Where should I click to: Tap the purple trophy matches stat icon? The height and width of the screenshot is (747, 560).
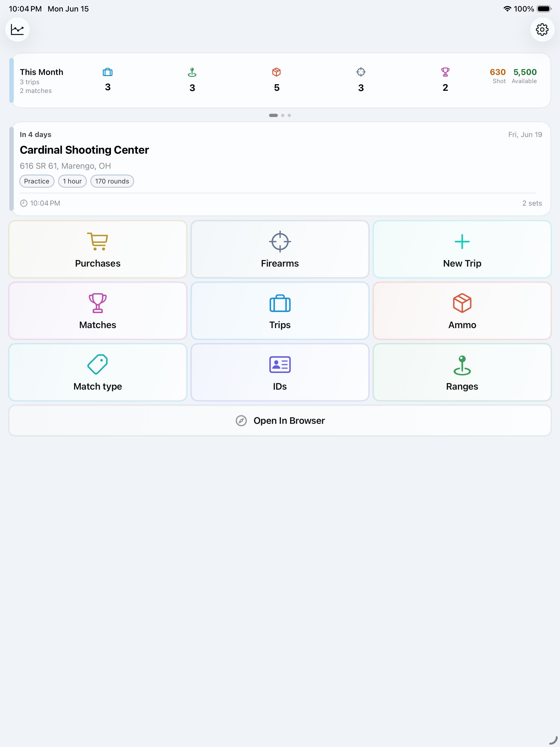(x=445, y=72)
